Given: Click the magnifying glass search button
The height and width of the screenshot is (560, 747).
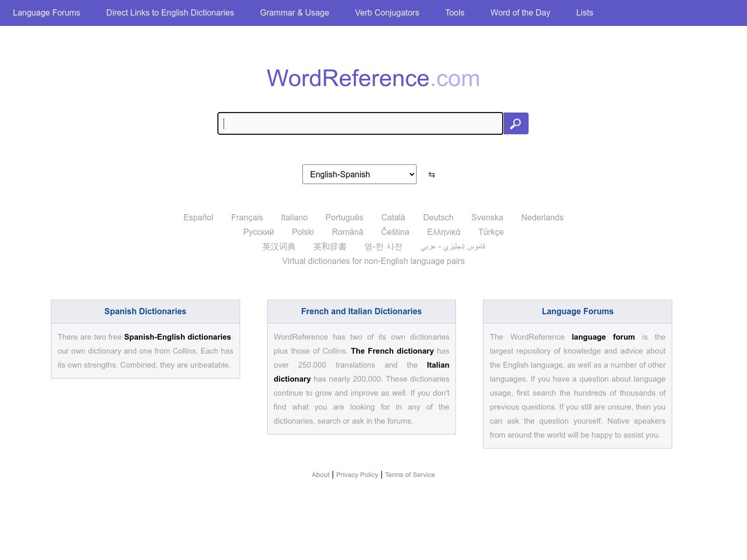Looking at the screenshot, I should [x=516, y=123].
